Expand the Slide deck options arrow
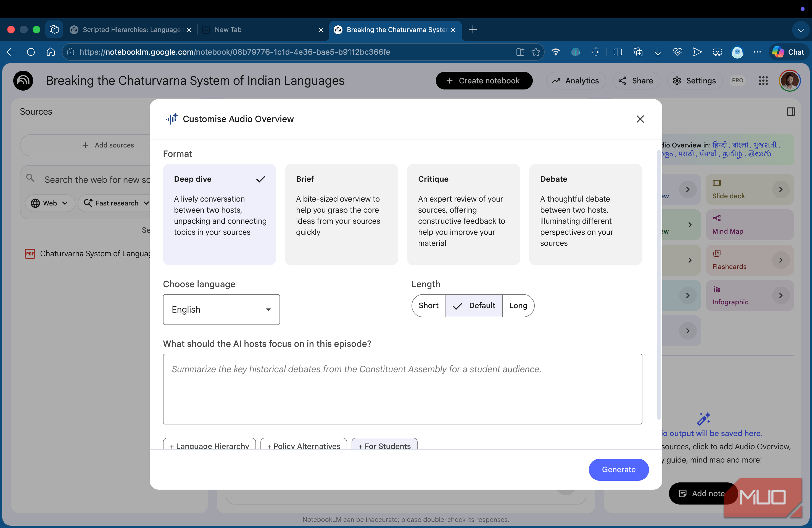Image resolution: width=812 pixels, height=528 pixels. pos(781,189)
